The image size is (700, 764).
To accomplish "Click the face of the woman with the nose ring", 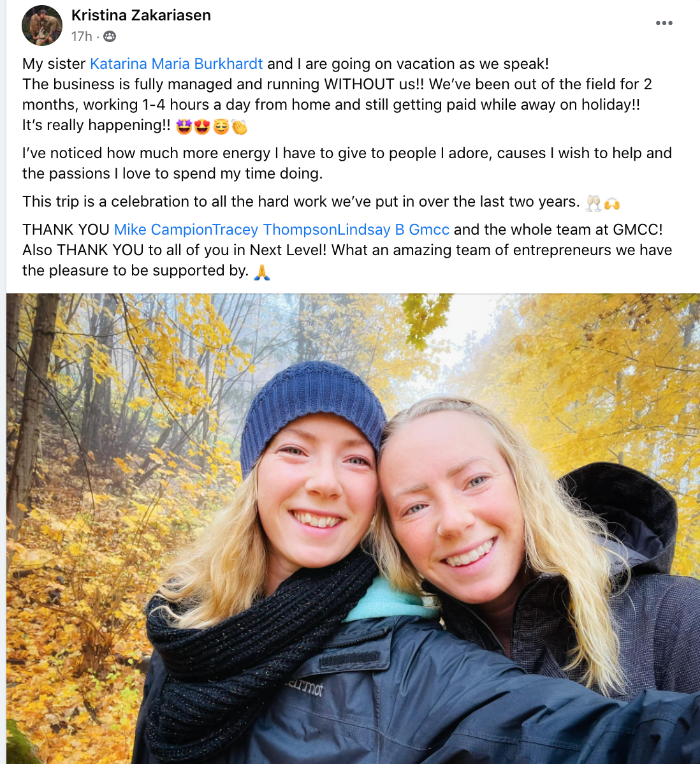I will (x=451, y=507).
